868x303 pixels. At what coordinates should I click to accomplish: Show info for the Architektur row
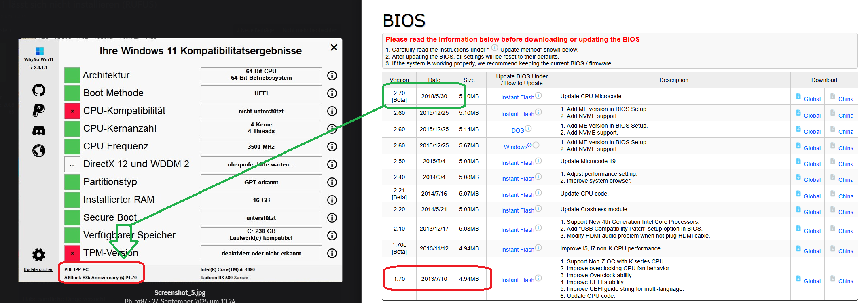pos(332,76)
